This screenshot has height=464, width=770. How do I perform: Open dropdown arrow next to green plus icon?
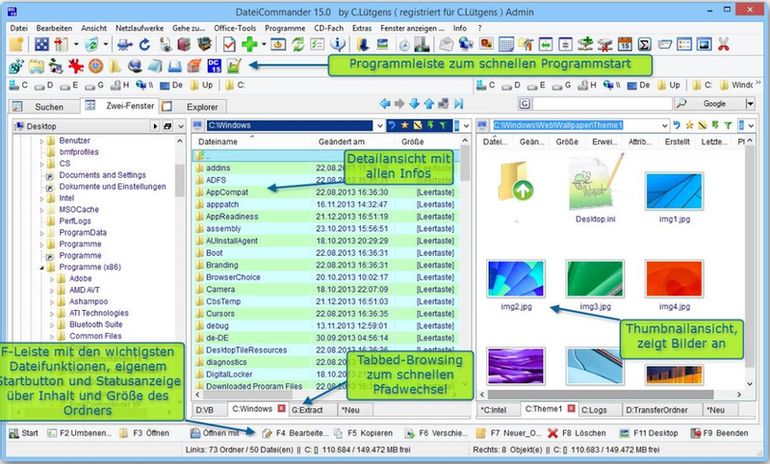[264, 45]
